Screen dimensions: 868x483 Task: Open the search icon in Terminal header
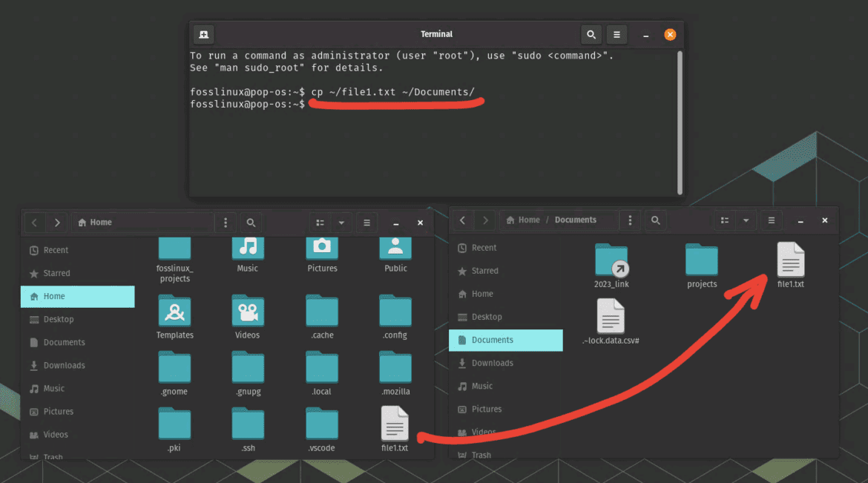591,34
